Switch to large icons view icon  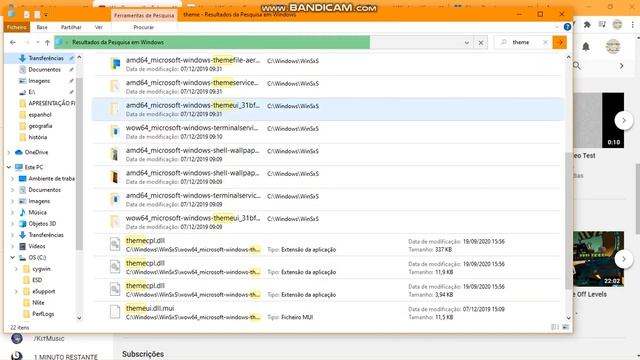[566, 327]
